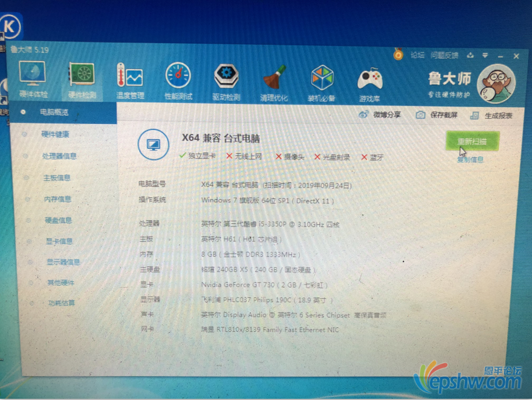
Task: Open 驱动检测 driver detection
Action: pyautogui.click(x=226, y=82)
